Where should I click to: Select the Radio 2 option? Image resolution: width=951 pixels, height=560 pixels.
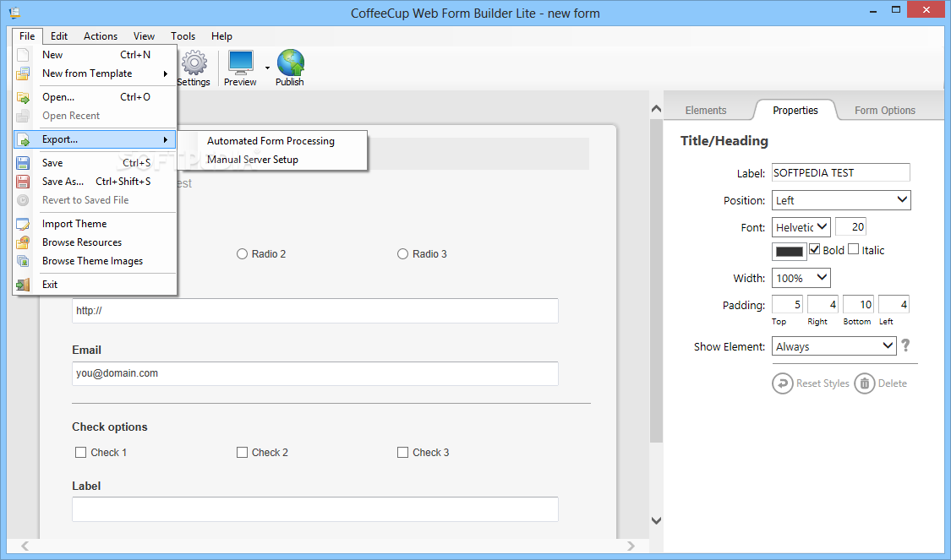(242, 254)
